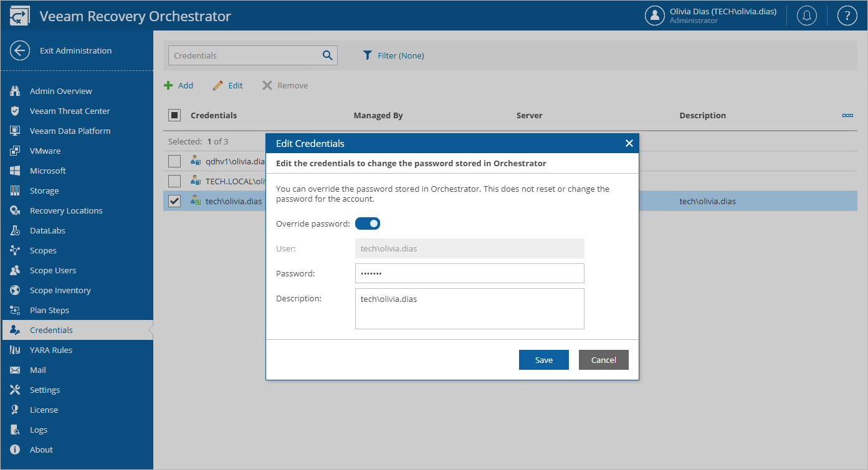Click the DataLabs flask icon

pyautogui.click(x=16, y=230)
